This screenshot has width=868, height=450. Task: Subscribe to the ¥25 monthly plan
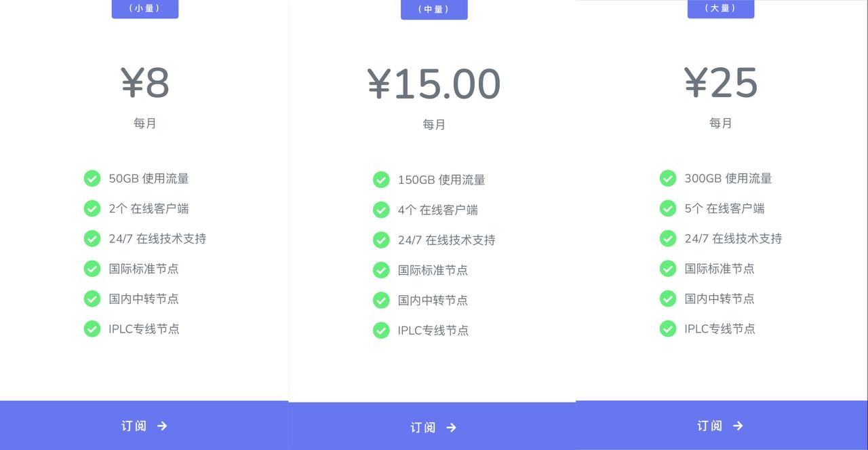point(720,426)
